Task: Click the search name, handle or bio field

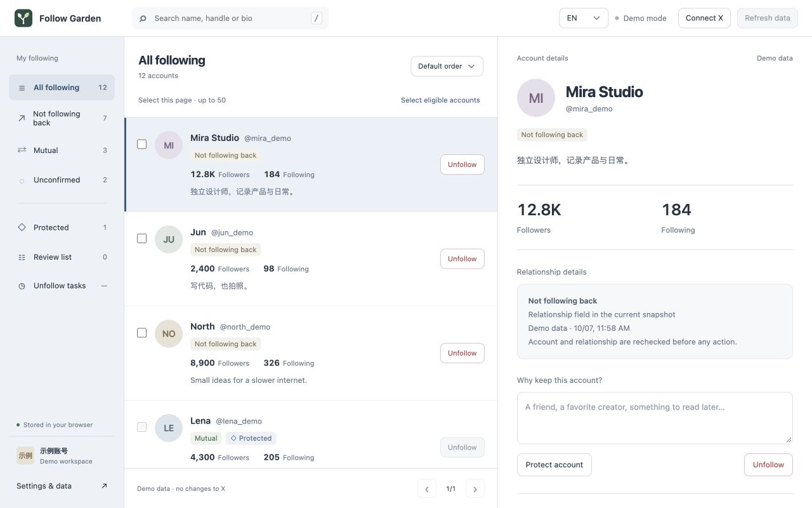Action: tap(230, 18)
